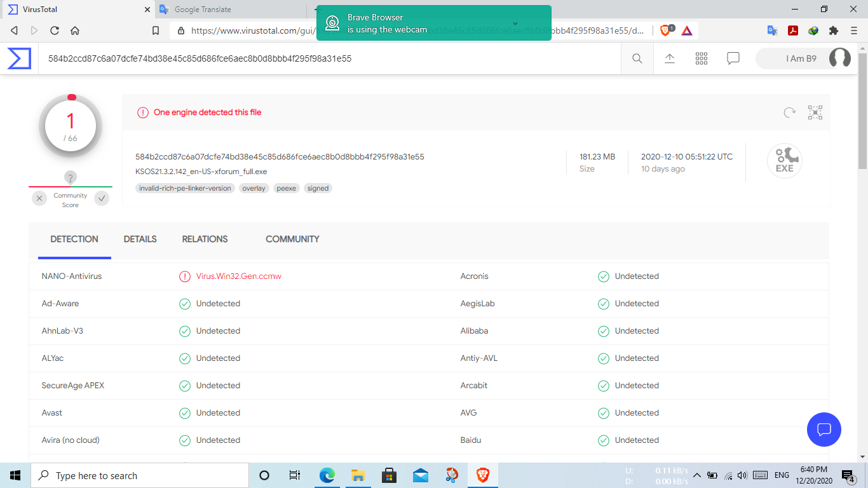Open Microsoft Edge from the taskbar

tap(327, 475)
